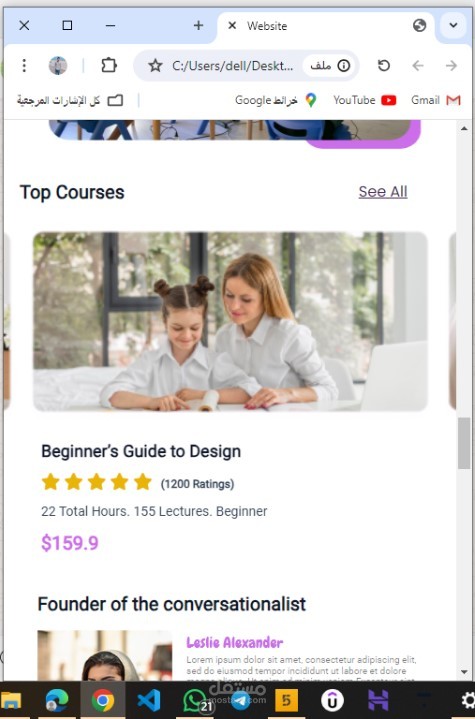Open the YouTube bookmark
The width and height of the screenshot is (475, 719).
[x=365, y=100]
